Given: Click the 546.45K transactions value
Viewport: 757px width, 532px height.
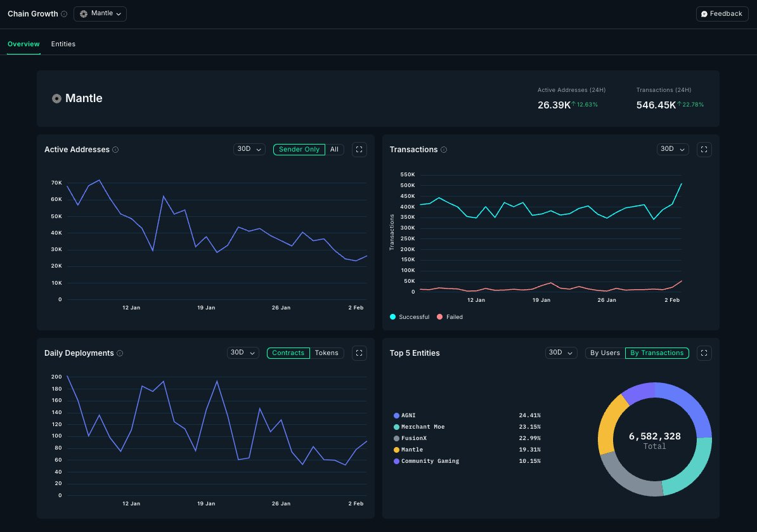Looking at the screenshot, I should [x=656, y=105].
